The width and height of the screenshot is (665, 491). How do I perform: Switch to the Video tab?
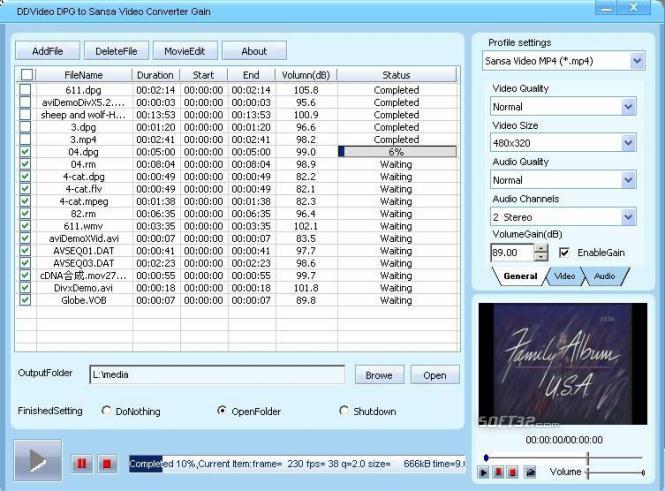(x=564, y=276)
